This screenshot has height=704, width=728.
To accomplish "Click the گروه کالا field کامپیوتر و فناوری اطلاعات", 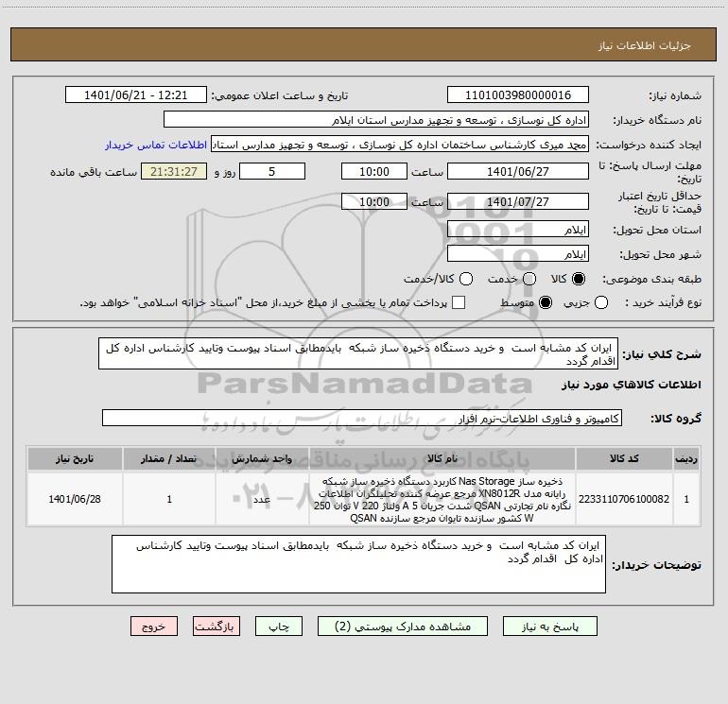I will [x=362, y=418].
